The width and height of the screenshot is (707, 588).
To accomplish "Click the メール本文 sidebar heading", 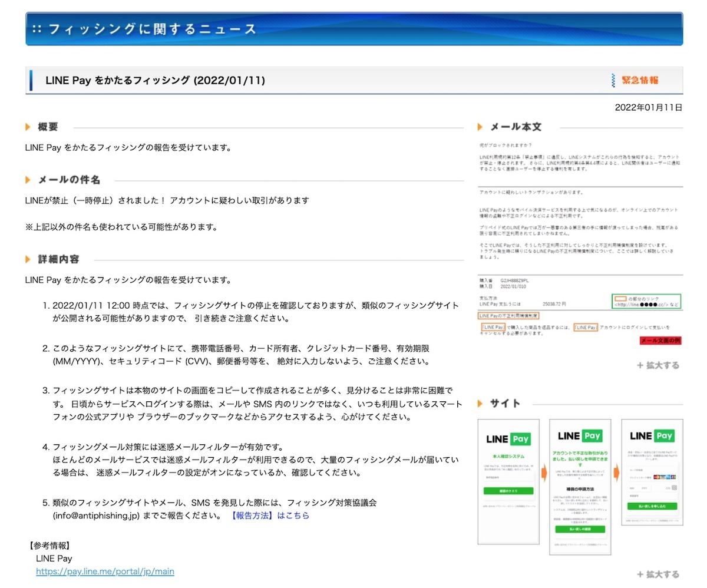I will point(516,127).
